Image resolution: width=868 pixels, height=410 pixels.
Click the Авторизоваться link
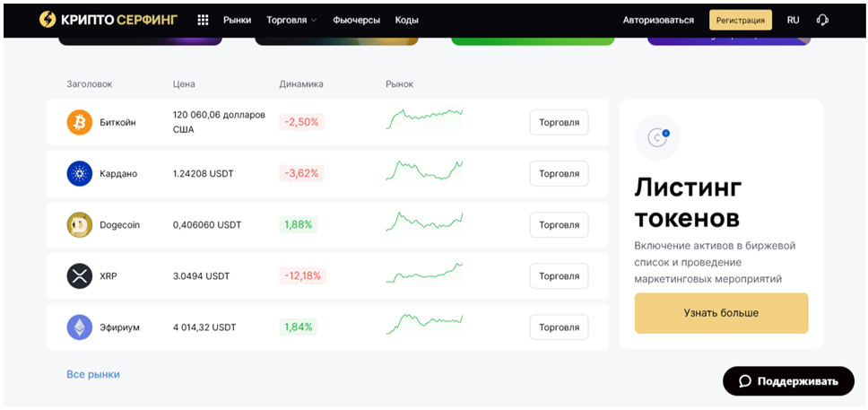(658, 20)
